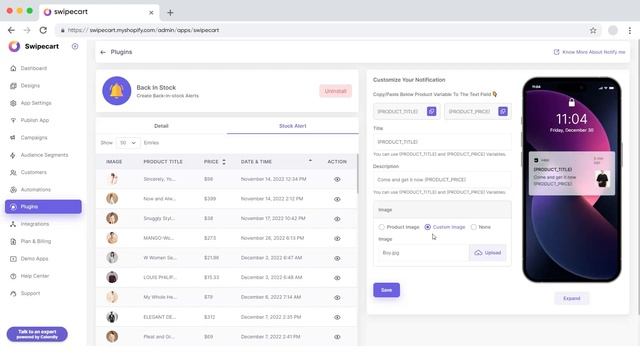Viewport: 640px width, 360px height.
Task: Click the PRODUCT TITLE column header
Action: pos(163,162)
